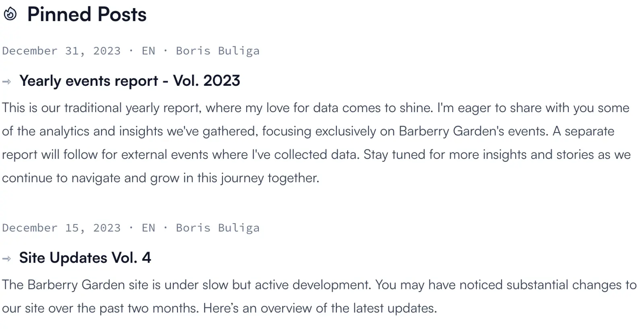Click the flame icon beside Pinned Posts
This screenshot has width=644, height=334.
[x=10, y=14]
